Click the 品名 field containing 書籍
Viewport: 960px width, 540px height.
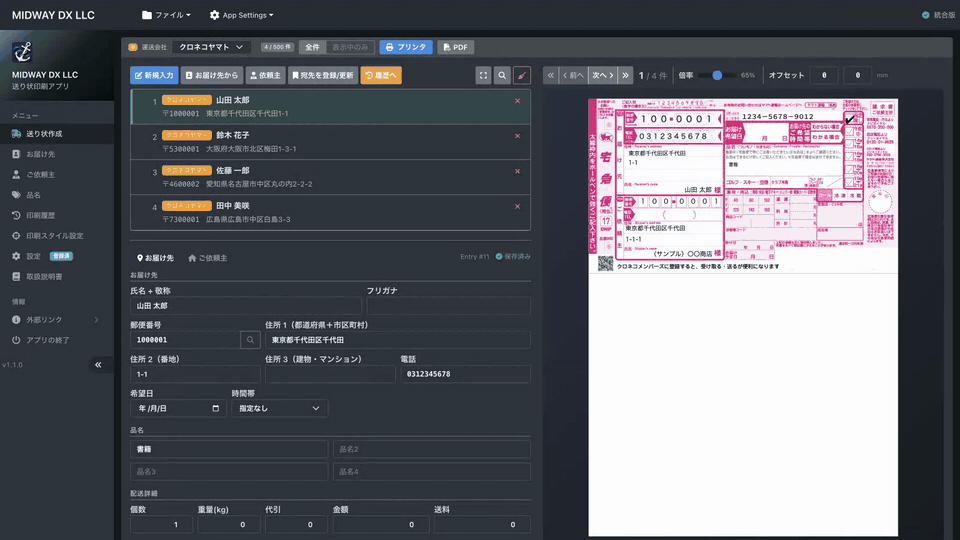229,449
